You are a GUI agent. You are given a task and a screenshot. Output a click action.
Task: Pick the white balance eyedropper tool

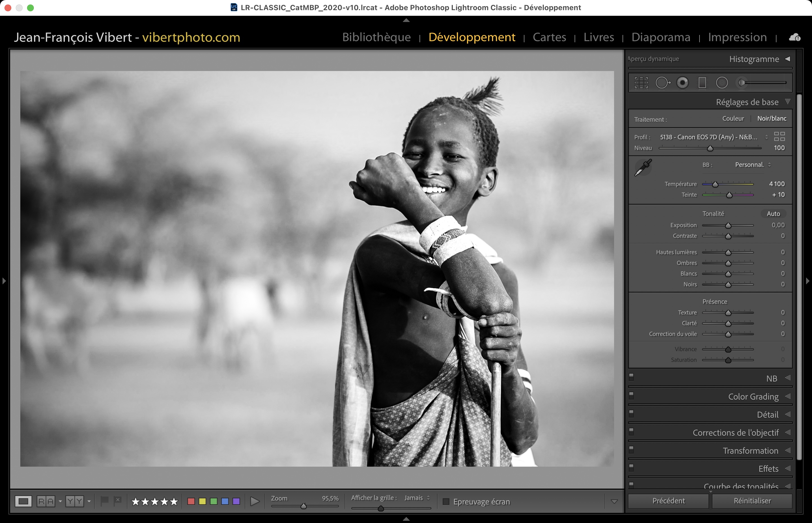(x=643, y=167)
